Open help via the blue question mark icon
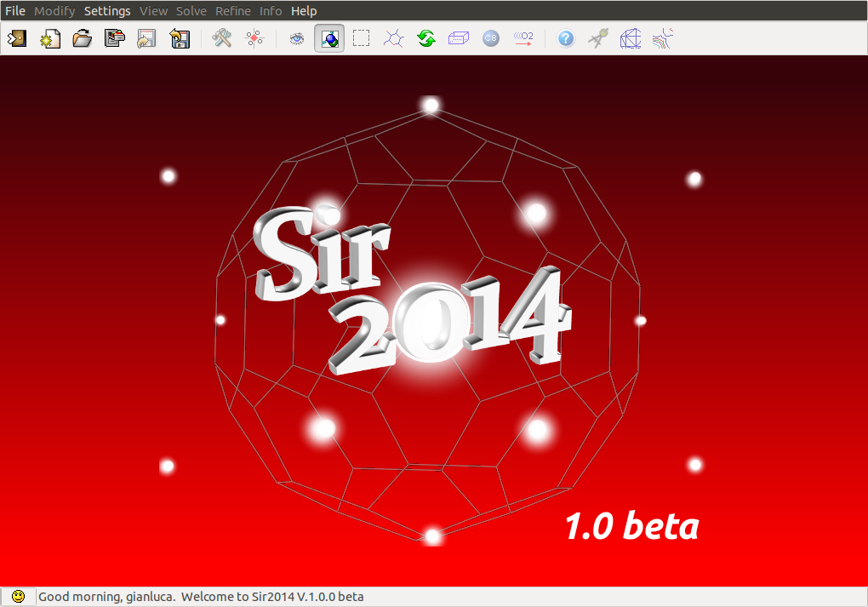Screen dimensions: 868x607 566,38
